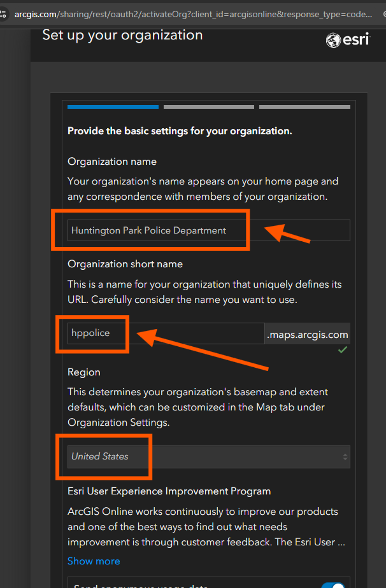The width and height of the screenshot is (386, 588).
Task: Click the Organization name input field
Action: 209,230
